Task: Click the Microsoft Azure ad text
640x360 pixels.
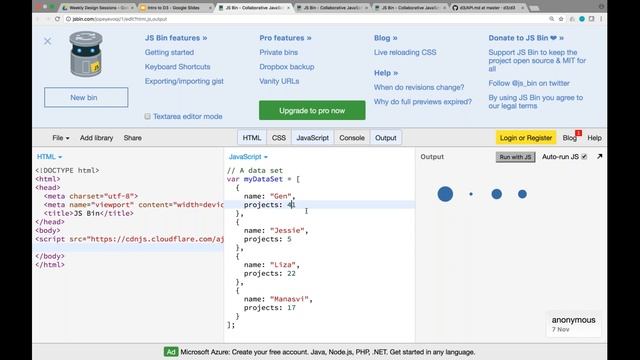Action: [328, 352]
